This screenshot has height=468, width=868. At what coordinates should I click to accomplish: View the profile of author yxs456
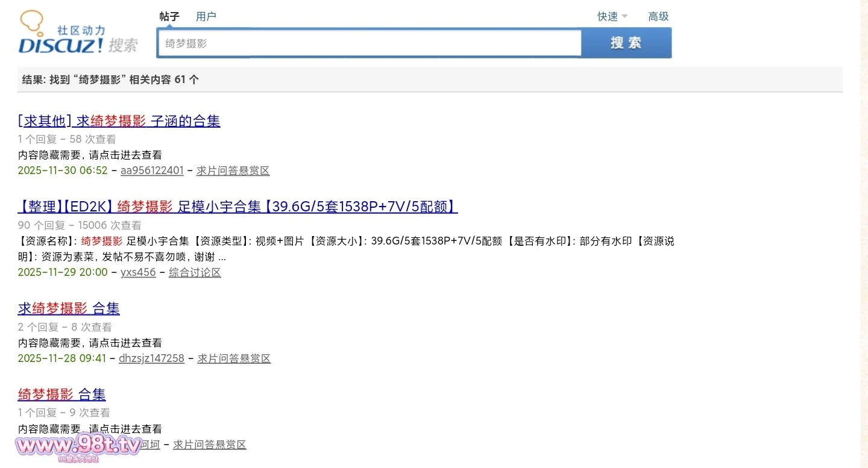tap(138, 272)
